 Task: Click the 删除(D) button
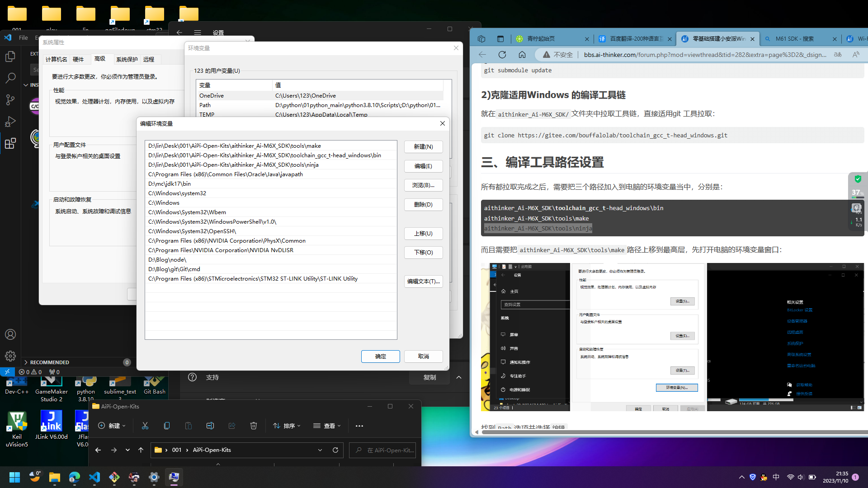coord(424,205)
